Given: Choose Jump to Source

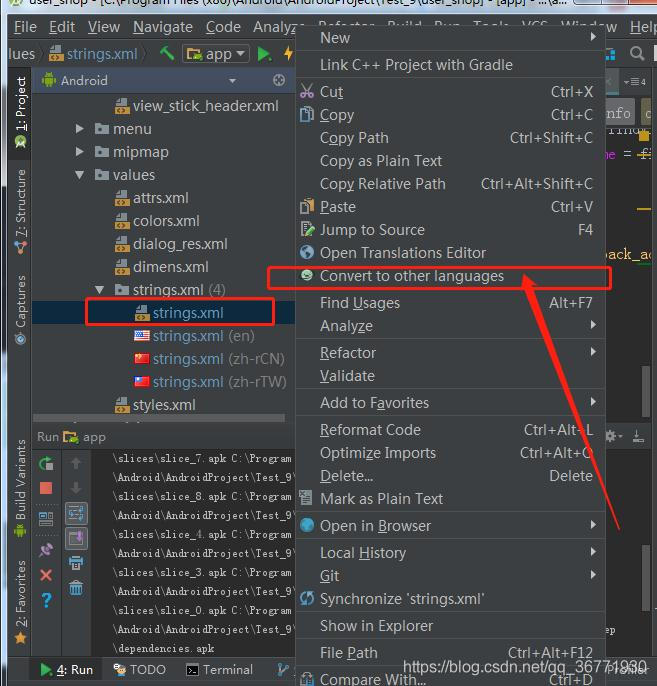Looking at the screenshot, I should click(451, 230).
